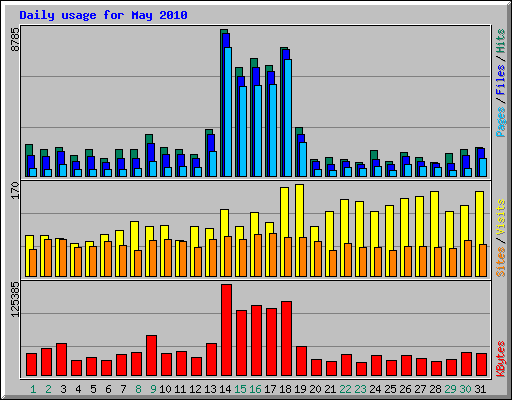Click day label 29 on the x-axis
The height and width of the screenshot is (400, 512).
(450, 389)
